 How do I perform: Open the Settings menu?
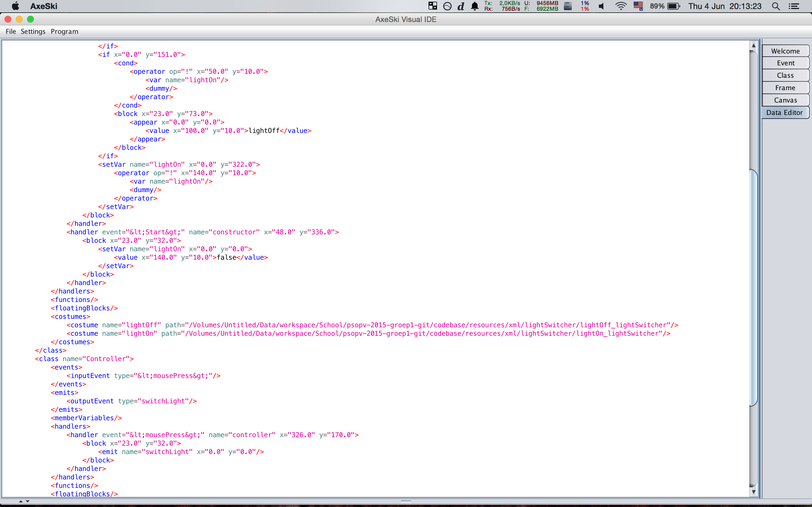(x=33, y=32)
